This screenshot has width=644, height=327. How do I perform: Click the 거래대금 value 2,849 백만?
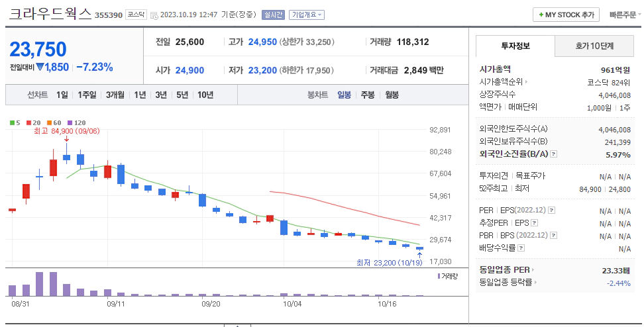click(424, 70)
